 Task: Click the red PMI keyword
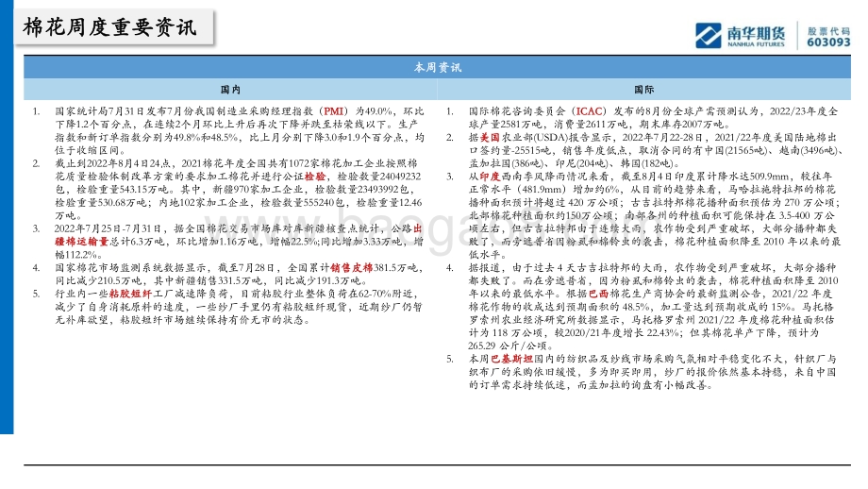[x=333, y=111]
